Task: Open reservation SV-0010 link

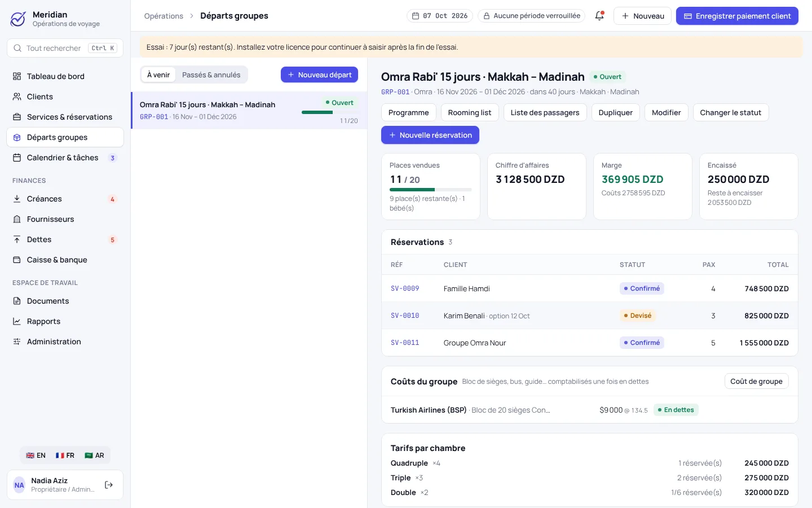Action: click(x=405, y=316)
